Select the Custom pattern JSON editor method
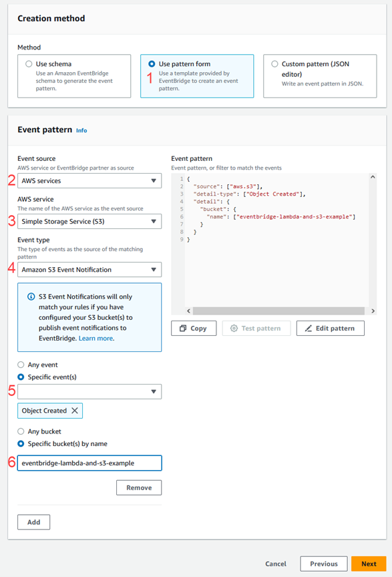 click(275, 63)
